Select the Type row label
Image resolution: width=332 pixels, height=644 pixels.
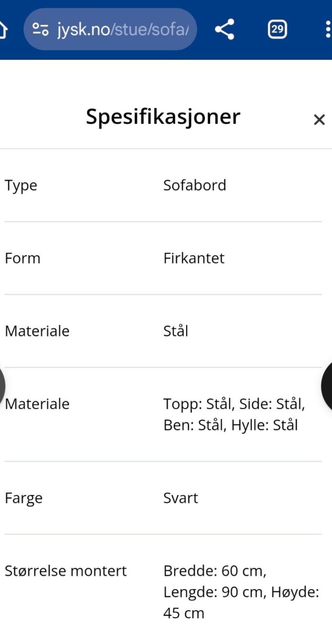click(21, 185)
